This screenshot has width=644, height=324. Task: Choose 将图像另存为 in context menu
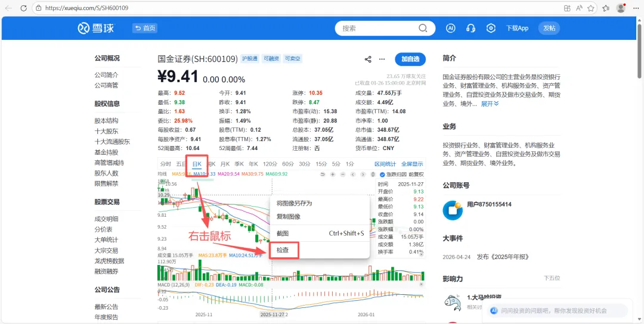tap(320, 204)
